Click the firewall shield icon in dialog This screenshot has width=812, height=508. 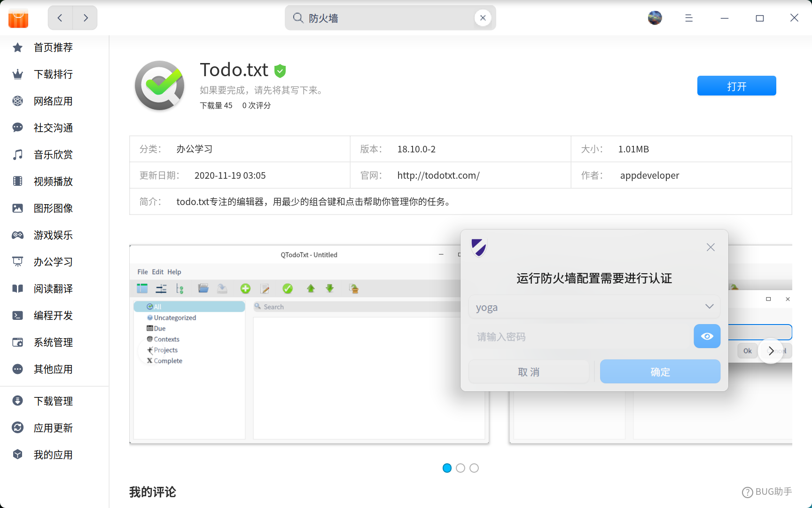click(x=479, y=247)
